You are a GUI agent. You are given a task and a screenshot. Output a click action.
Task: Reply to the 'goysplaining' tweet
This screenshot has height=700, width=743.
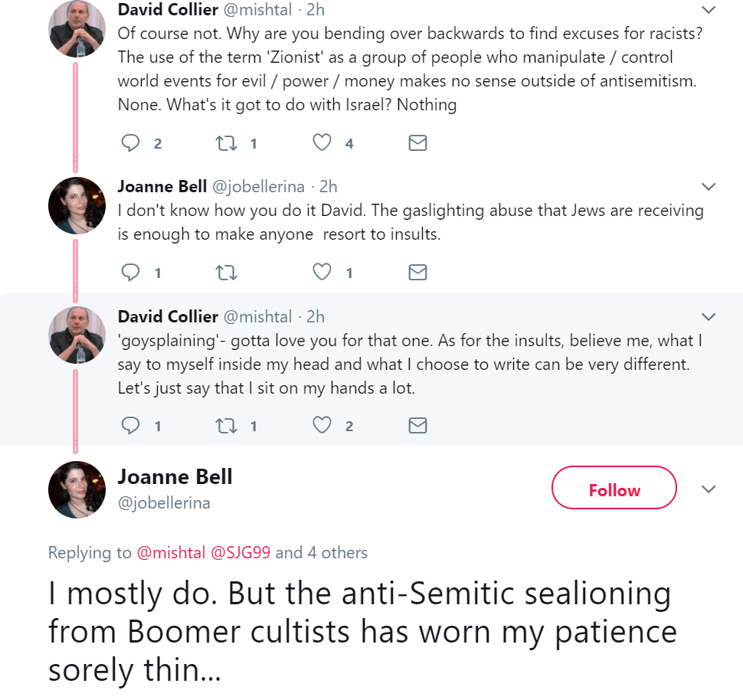click(x=131, y=426)
